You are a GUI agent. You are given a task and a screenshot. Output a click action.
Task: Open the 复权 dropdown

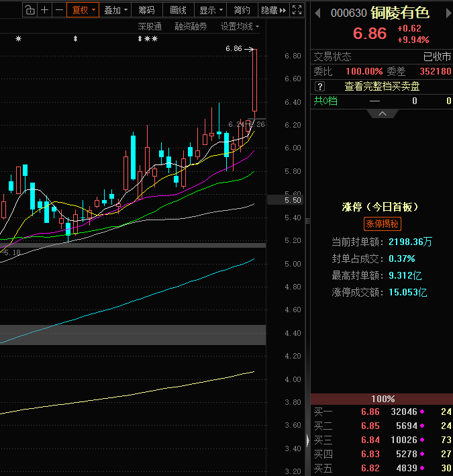pos(84,10)
